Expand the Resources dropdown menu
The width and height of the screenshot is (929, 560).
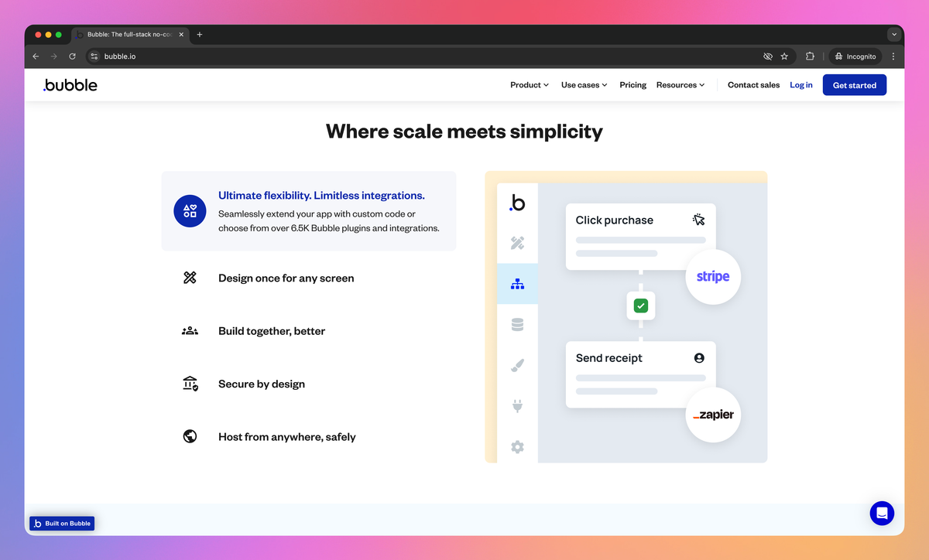(680, 85)
